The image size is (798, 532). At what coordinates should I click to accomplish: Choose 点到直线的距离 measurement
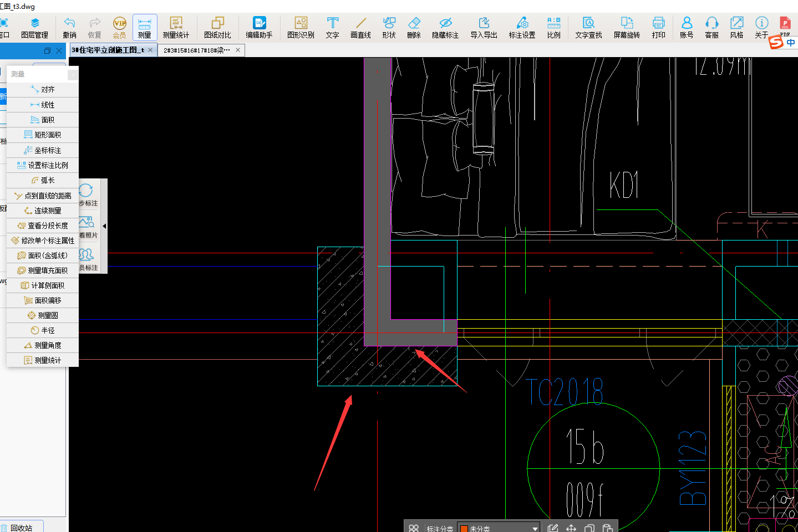(43, 196)
